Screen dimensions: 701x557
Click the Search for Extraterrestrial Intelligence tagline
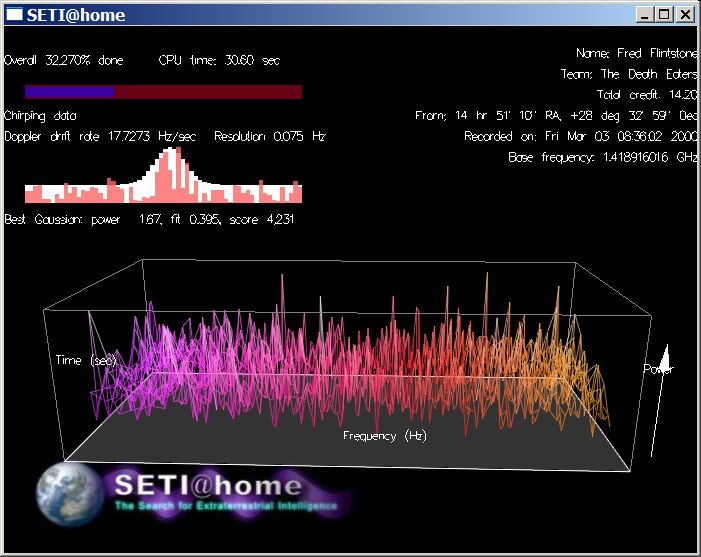click(x=225, y=506)
